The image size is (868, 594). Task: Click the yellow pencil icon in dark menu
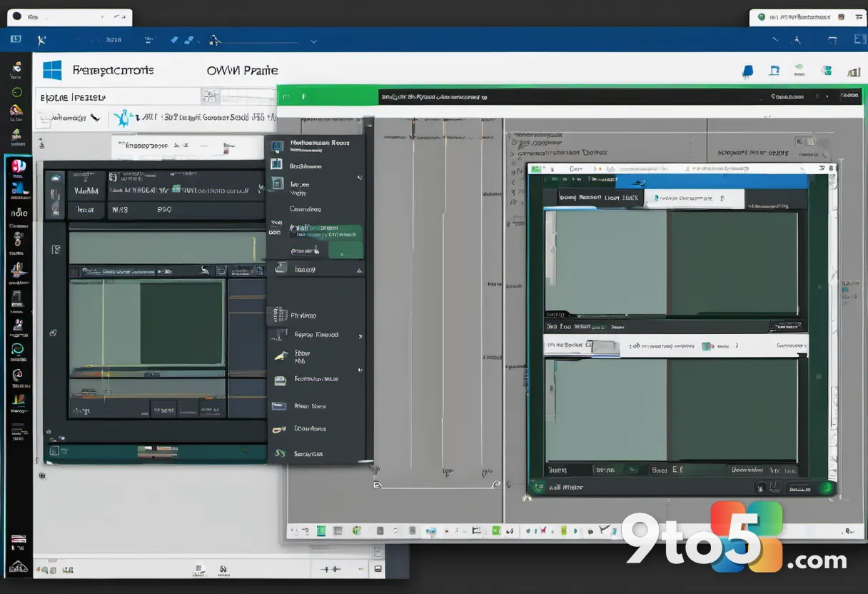[280, 355]
